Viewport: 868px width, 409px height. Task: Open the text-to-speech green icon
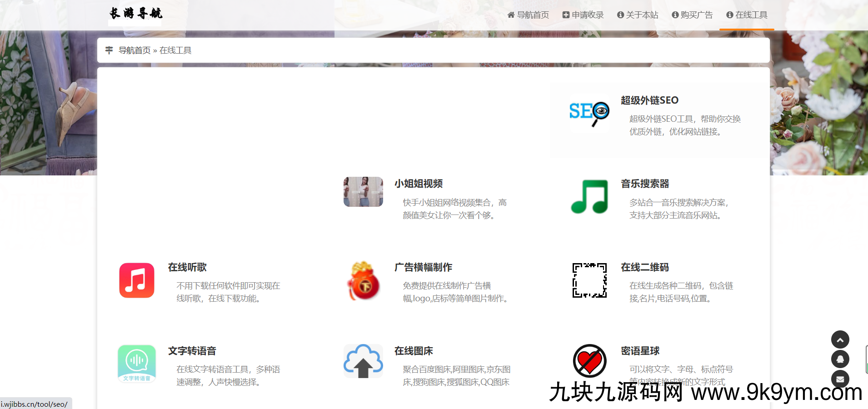point(137,364)
